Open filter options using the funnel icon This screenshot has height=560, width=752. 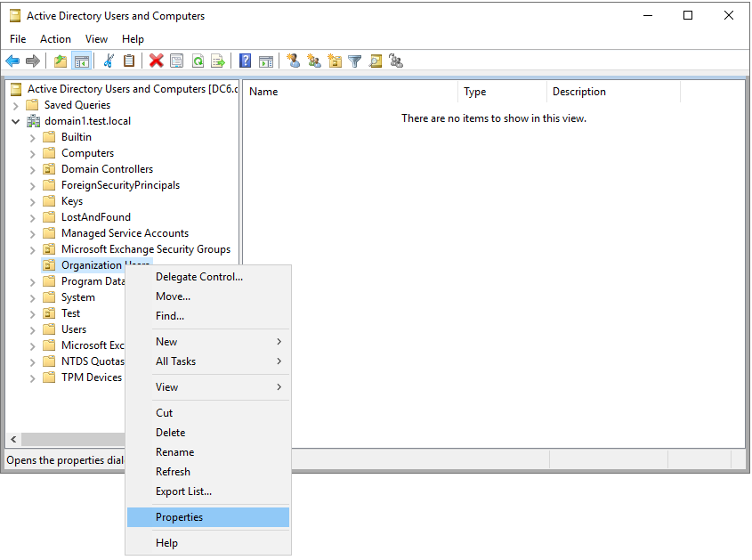click(x=354, y=61)
